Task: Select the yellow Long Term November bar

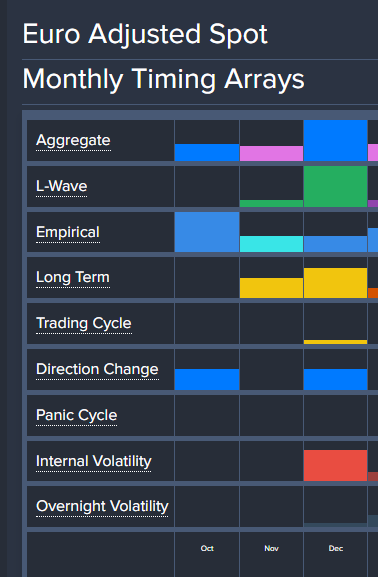Action: click(272, 288)
